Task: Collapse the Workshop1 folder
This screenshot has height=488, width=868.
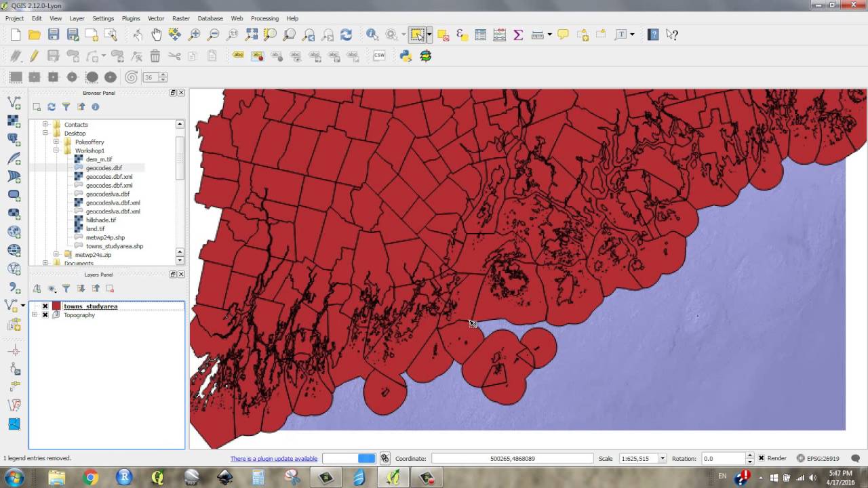Action: [56, 151]
